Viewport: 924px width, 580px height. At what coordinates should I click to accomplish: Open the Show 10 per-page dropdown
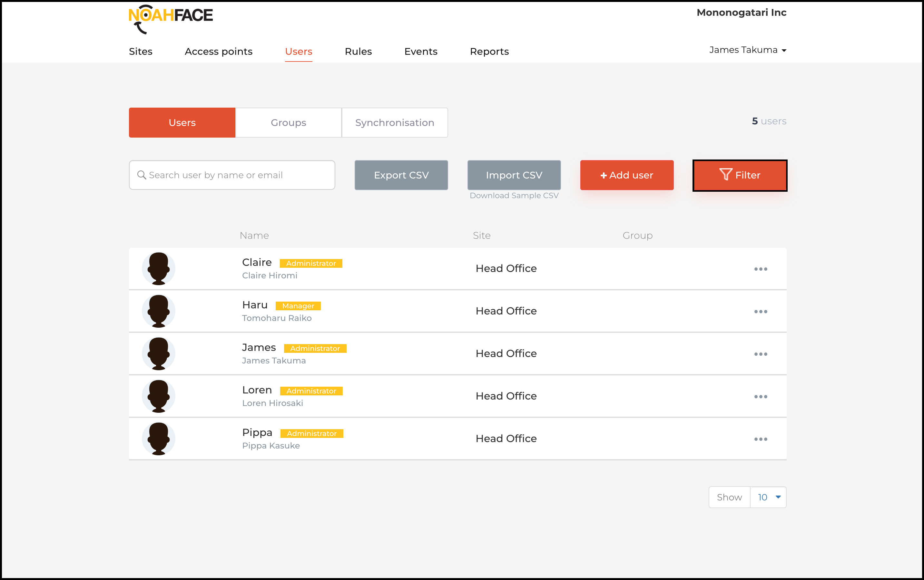pos(768,497)
